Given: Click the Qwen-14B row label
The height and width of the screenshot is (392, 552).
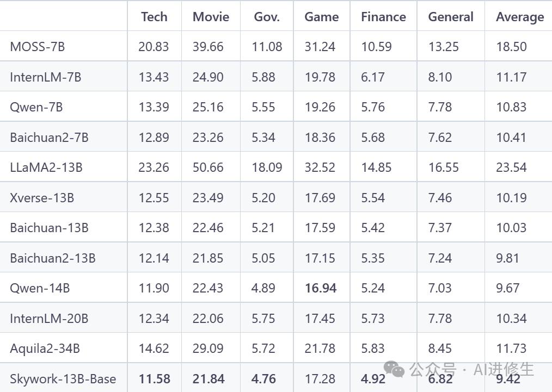Looking at the screenshot, I should pos(40,288).
